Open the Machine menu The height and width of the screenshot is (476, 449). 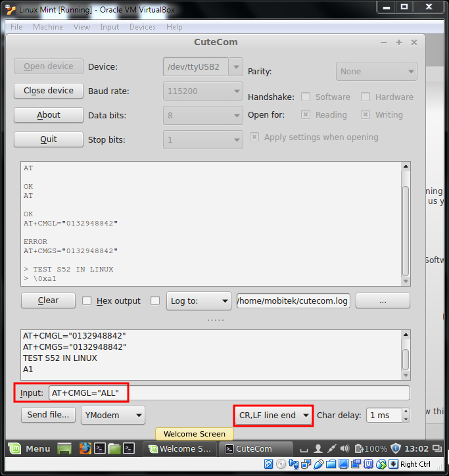tap(48, 27)
